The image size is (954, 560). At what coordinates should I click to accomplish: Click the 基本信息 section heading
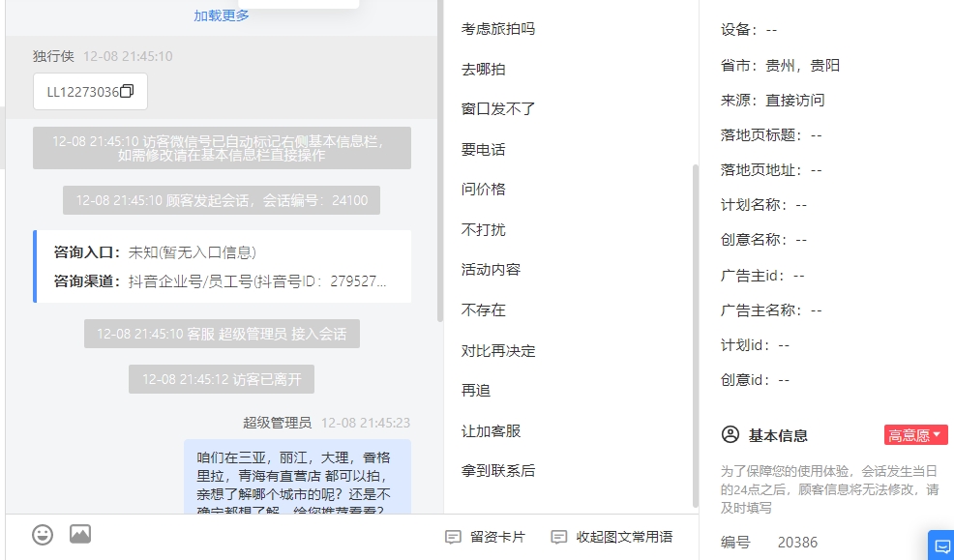click(x=778, y=435)
